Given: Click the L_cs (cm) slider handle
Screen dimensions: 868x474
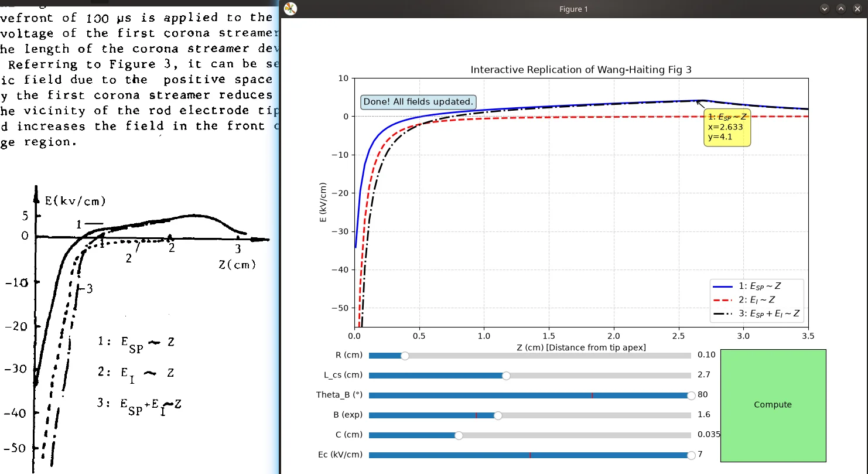Looking at the screenshot, I should click(506, 376).
